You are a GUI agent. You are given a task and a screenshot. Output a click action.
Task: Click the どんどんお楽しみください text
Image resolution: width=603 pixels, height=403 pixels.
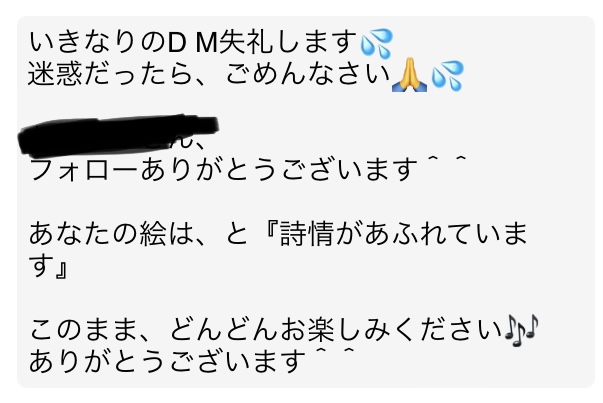point(336,329)
